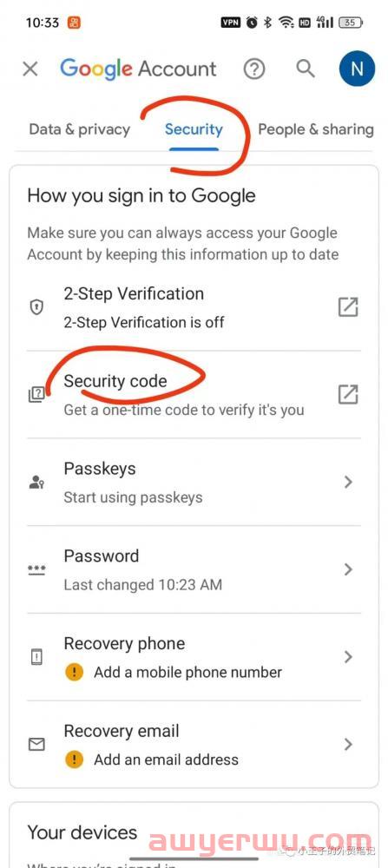Open the help question mark icon
This screenshot has width=388, height=868.
(x=254, y=69)
